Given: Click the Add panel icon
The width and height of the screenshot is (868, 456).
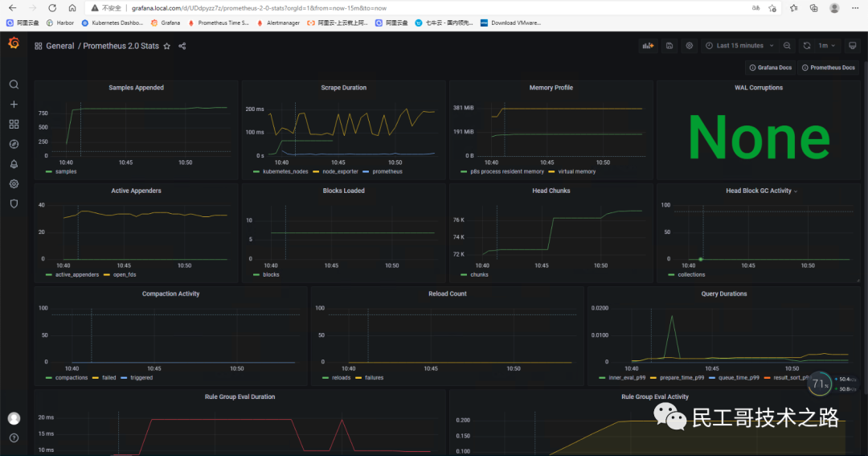Looking at the screenshot, I should click(648, 45).
